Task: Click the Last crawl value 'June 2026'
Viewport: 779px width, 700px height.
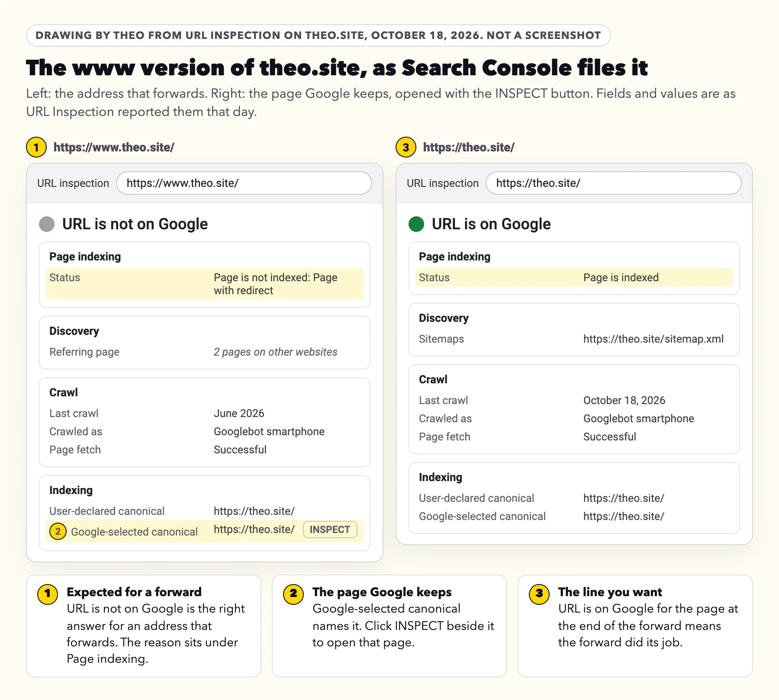Action: [239, 413]
